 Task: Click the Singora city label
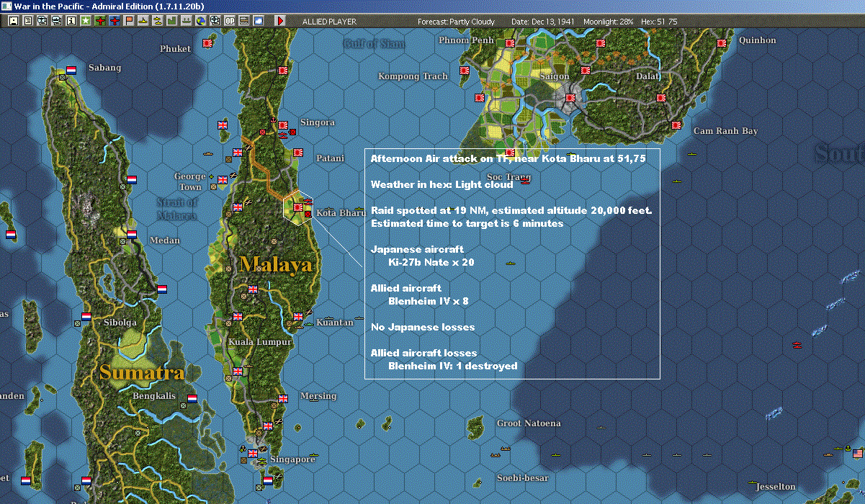tap(318, 122)
